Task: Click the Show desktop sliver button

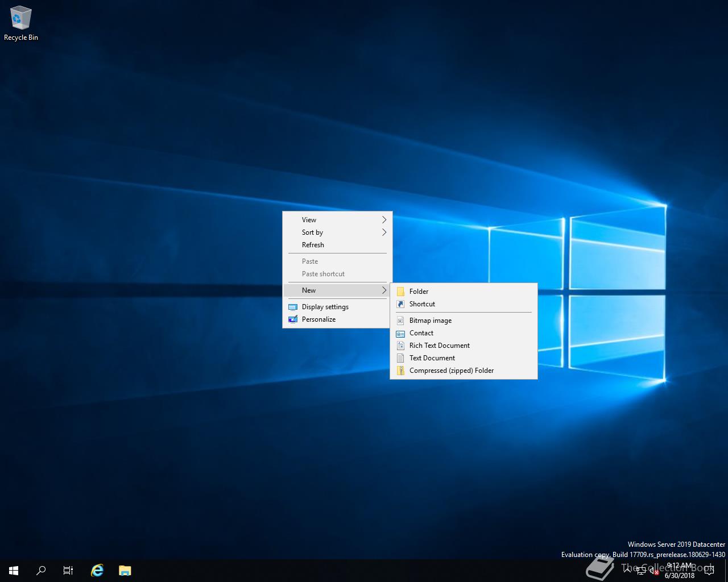Action: click(x=726, y=571)
